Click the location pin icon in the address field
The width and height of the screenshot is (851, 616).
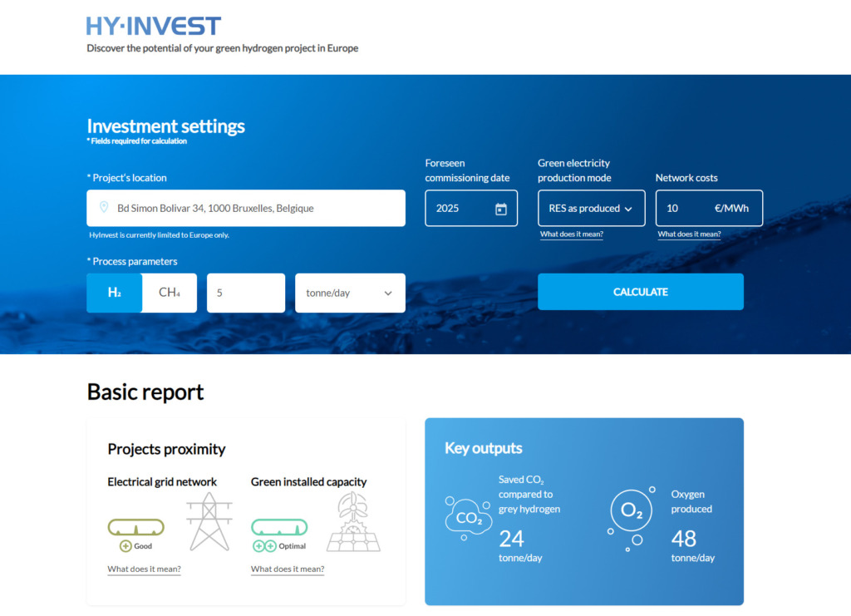coord(104,207)
